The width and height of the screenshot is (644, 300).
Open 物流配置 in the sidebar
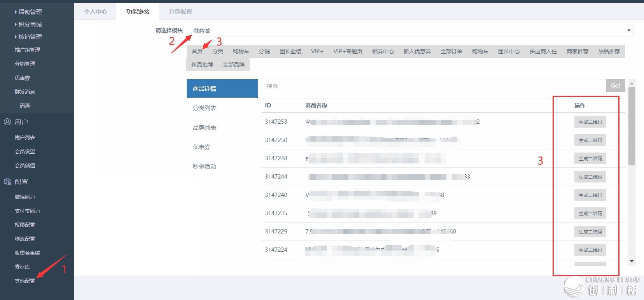(25, 239)
